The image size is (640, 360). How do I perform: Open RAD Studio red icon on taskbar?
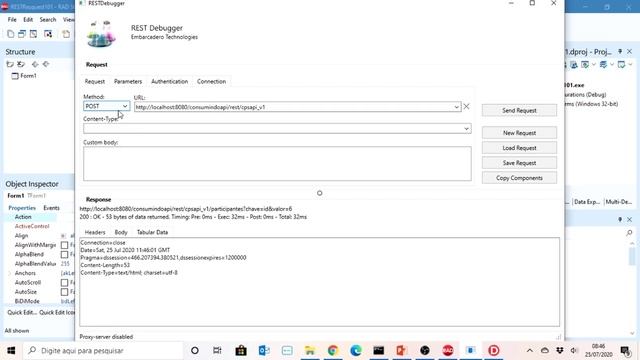point(448,351)
